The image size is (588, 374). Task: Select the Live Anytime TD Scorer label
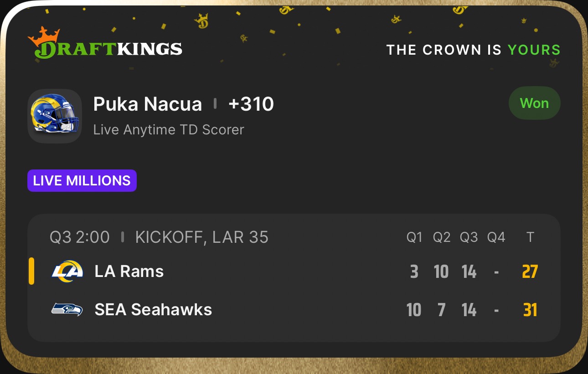(x=169, y=130)
